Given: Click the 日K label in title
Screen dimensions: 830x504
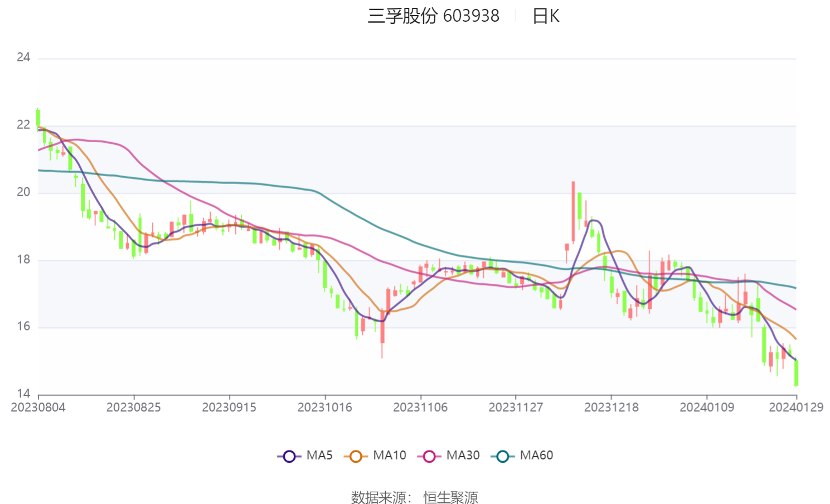Looking at the screenshot, I should (x=546, y=16).
